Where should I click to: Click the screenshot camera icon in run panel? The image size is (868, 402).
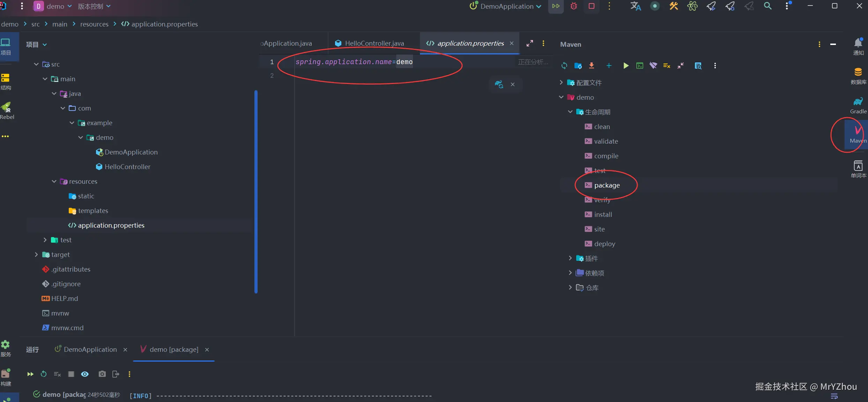click(x=102, y=374)
